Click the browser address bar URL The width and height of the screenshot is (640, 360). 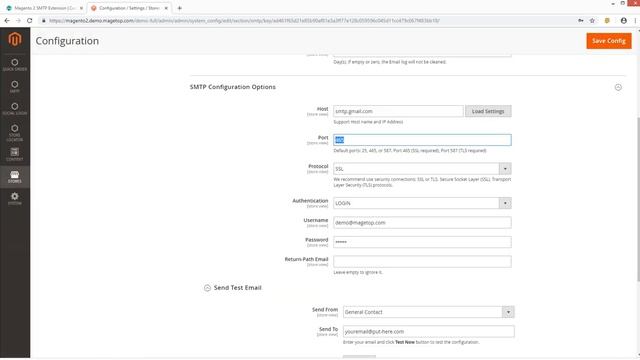point(244,20)
